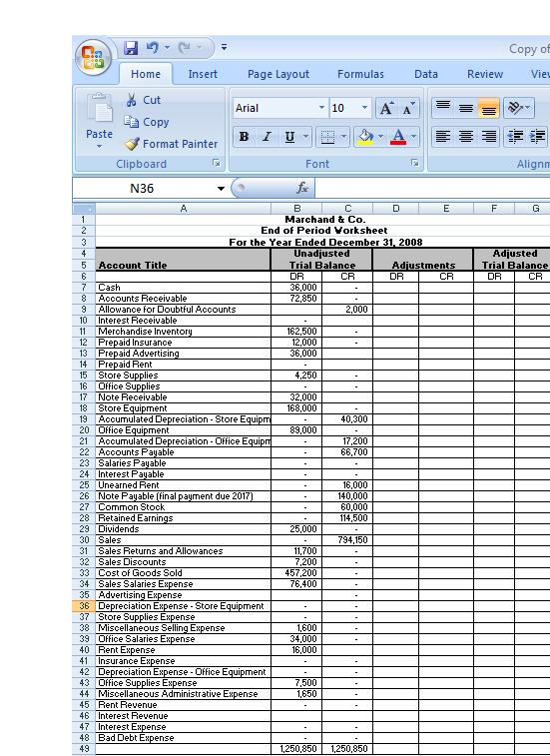The height and width of the screenshot is (756, 550).
Task: Go to the Review tab
Action: (x=485, y=74)
